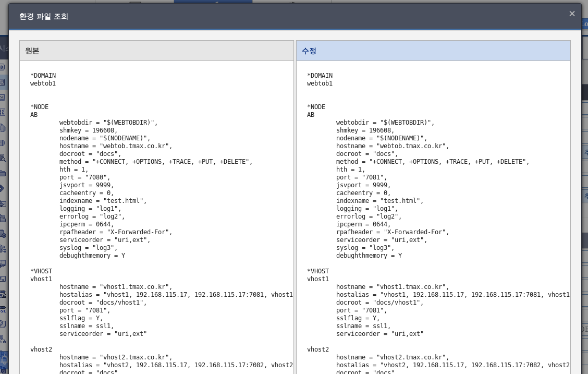Click sslflag = Y in the 원본 pane
The width and height of the screenshot is (588, 374).
click(x=81, y=318)
